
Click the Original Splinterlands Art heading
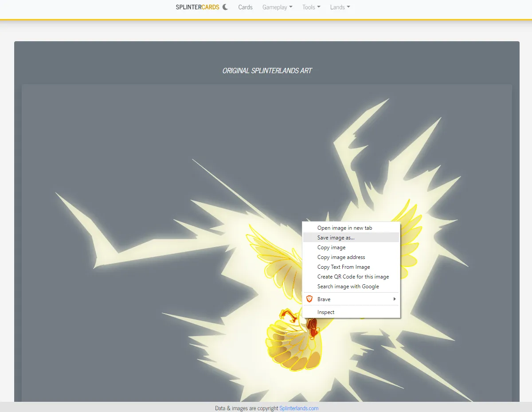point(267,71)
